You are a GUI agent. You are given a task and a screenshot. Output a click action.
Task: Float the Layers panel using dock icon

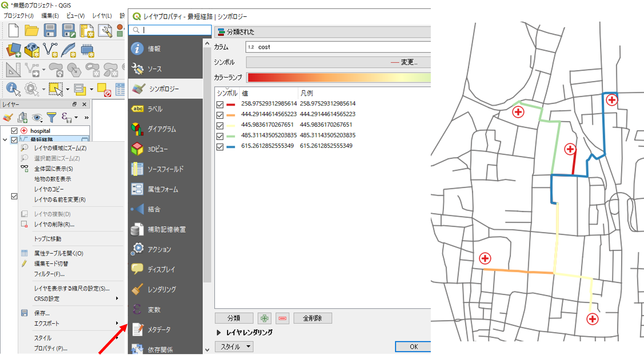click(74, 104)
